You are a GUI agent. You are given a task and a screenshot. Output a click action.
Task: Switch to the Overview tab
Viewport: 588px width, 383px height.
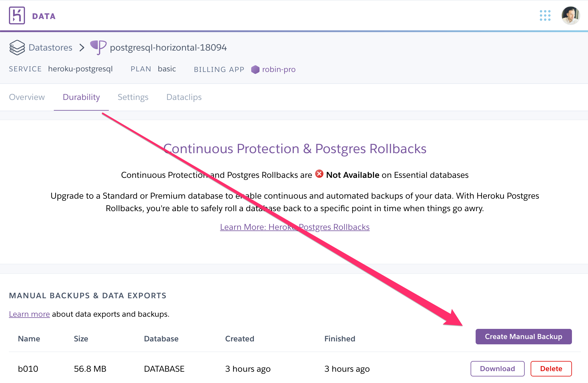click(27, 97)
